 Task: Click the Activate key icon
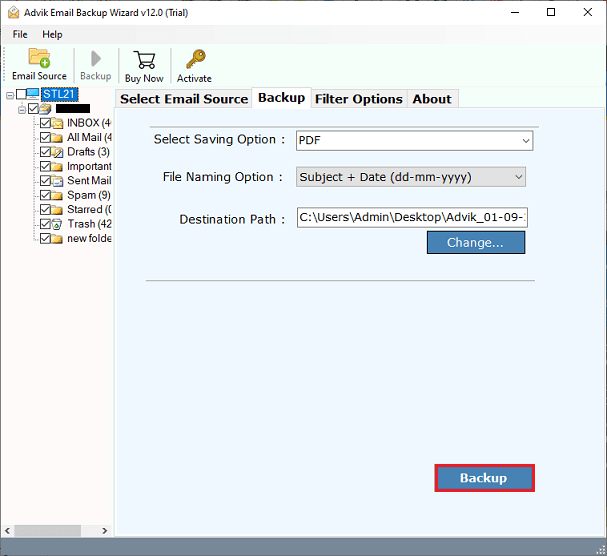[195, 59]
